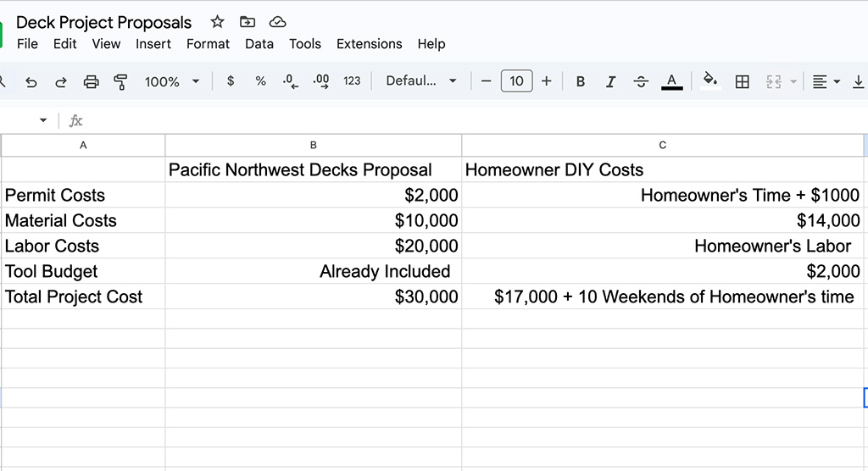Select the Homeowner's Labor cell
This screenshot has height=471, width=868.
pos(663,246)
